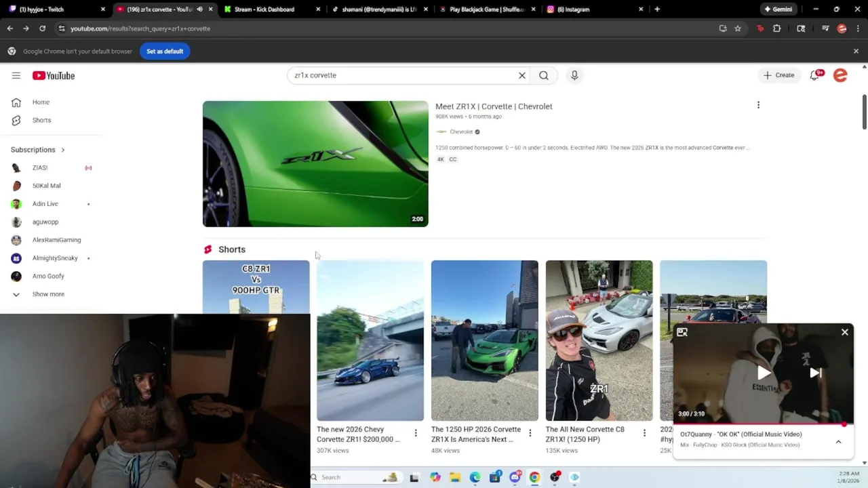Close the Kick Dashboard tab

[318, 9]
